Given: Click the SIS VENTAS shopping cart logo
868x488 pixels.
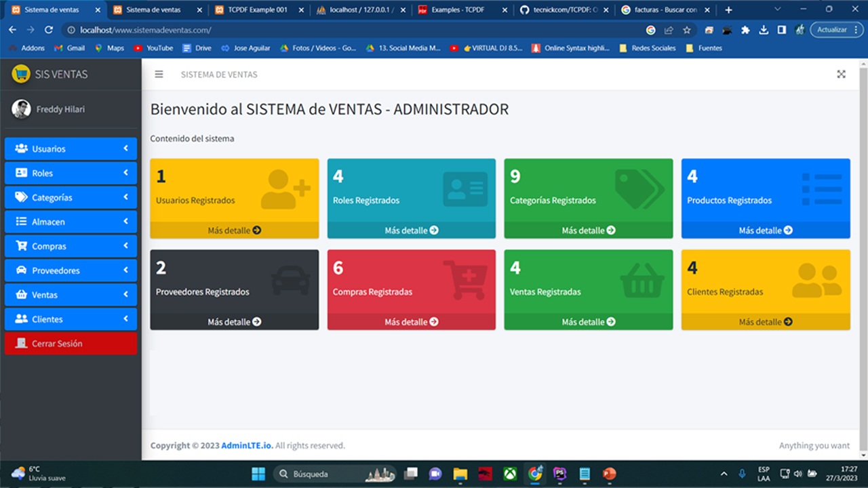Looking at the screenshot, I should click(x=21, y=74).
